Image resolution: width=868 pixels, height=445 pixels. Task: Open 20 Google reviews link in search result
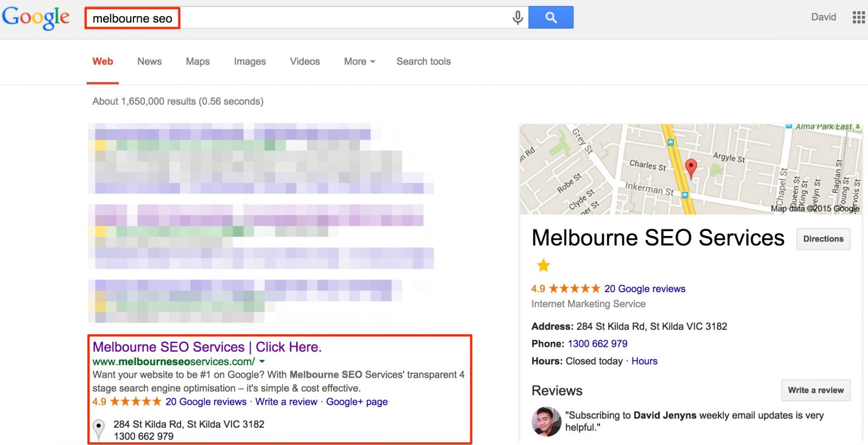coord(206,402)
